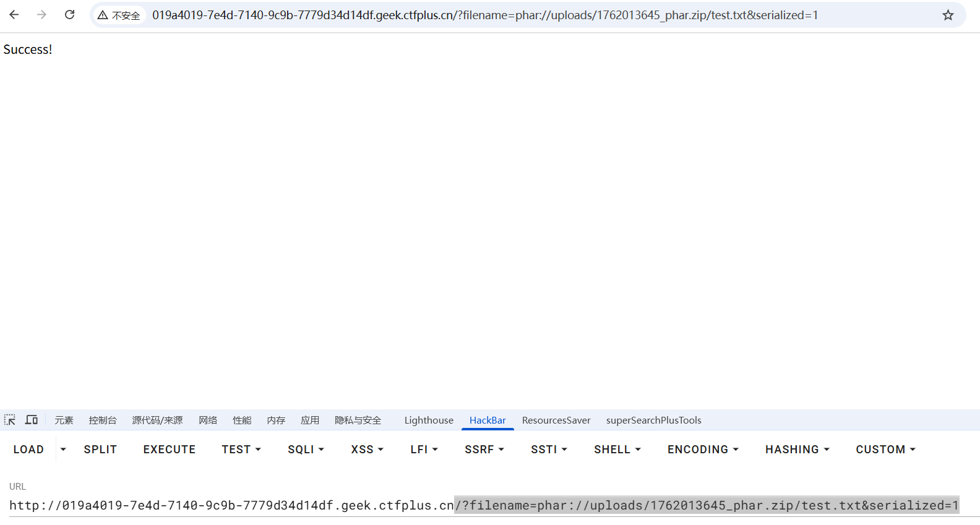This screenshot has width=980, height=525.
Task: Switch to the Lighthouse tab
Action: tap(429, 420)
